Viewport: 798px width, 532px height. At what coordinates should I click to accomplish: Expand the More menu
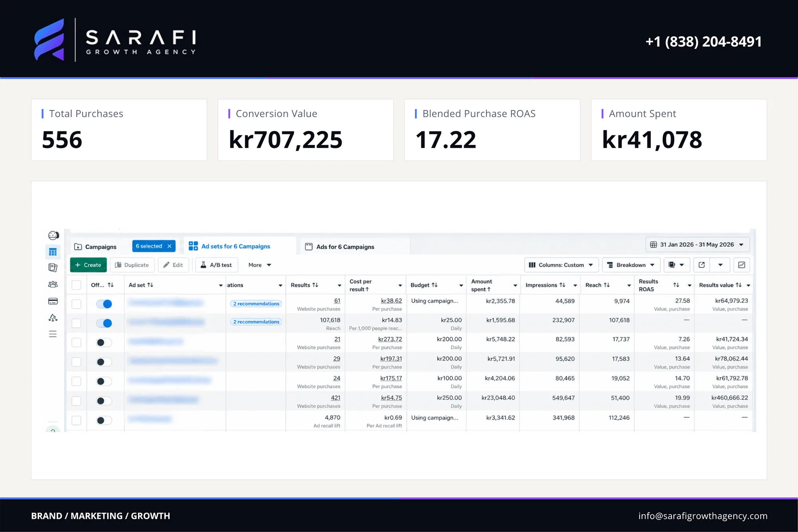(259, 265)
